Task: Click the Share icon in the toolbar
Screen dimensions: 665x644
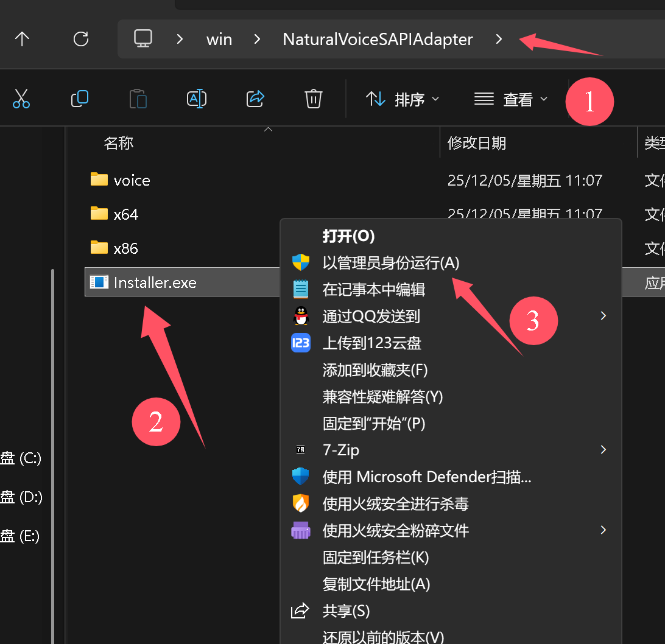Action: click(x=255, y=99)
